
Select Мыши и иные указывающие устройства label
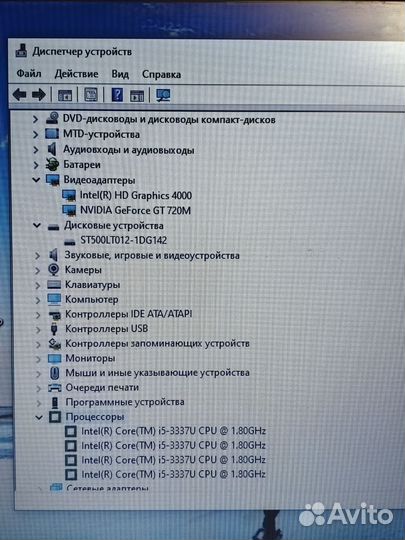click(157, 373)
